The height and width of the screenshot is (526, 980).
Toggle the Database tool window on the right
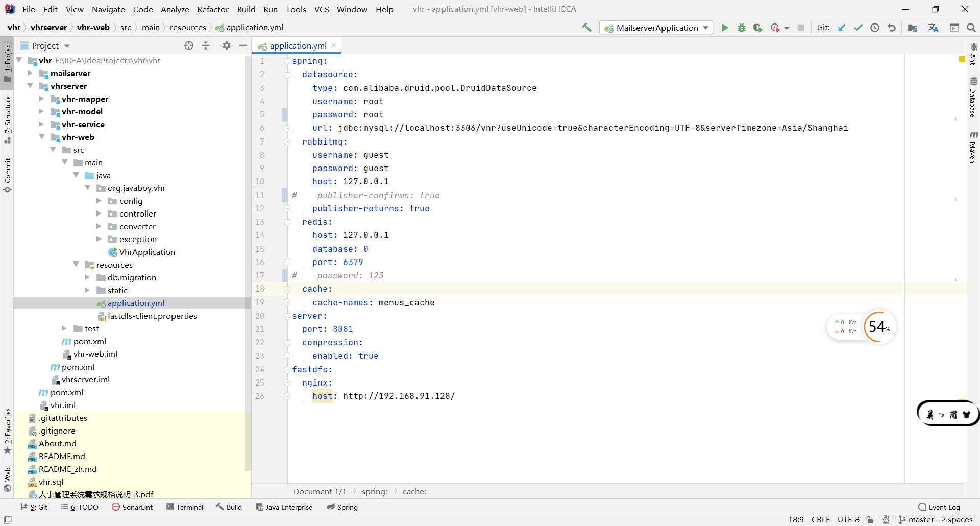click(973, 97)
